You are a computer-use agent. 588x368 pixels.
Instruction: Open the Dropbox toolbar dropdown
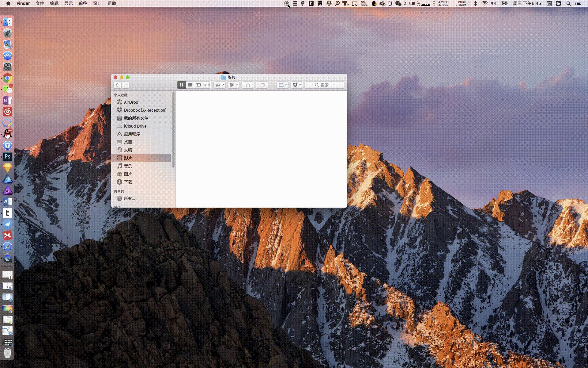pos(297,85)
